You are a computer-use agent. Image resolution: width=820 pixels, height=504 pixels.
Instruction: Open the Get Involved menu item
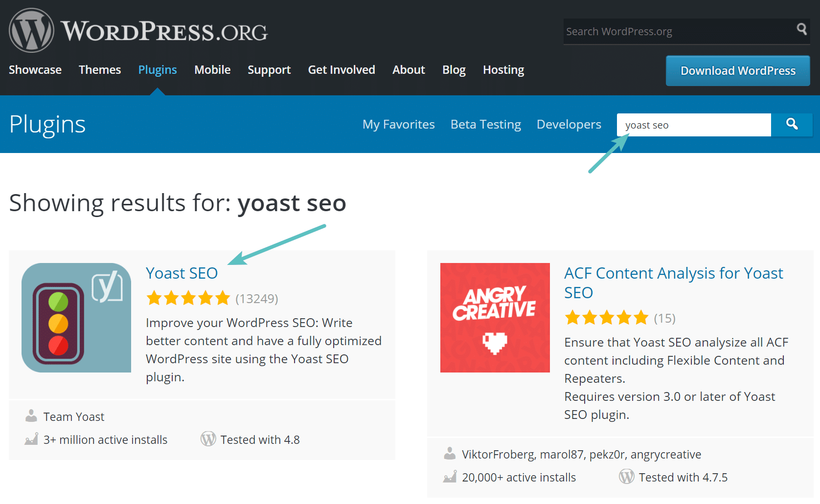[x=342, y=70]
